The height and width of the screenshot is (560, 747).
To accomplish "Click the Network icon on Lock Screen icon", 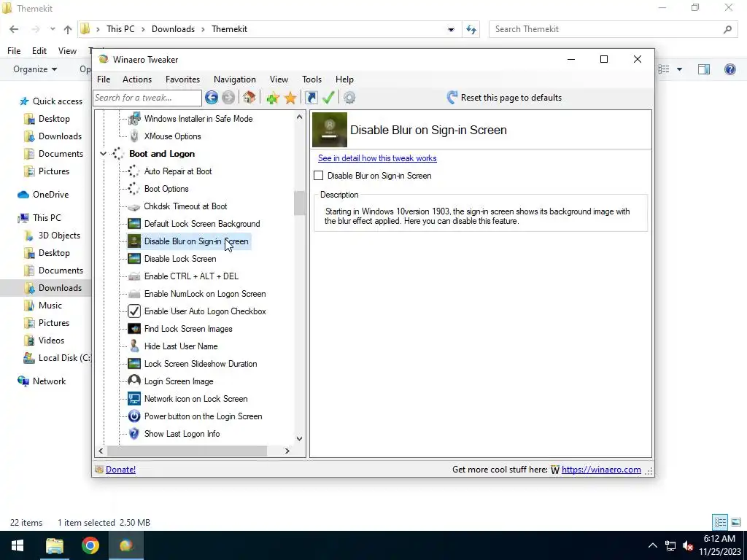I will 134,399.
